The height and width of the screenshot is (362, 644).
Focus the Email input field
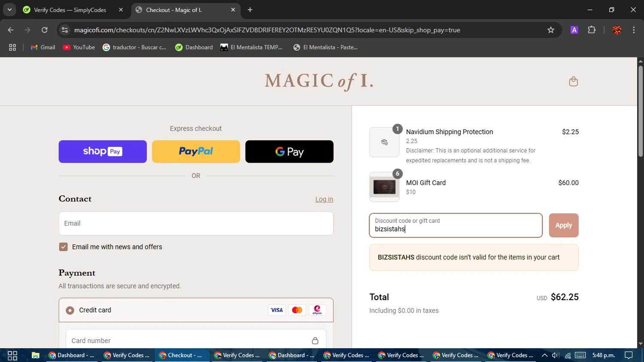tap(196, 223)
